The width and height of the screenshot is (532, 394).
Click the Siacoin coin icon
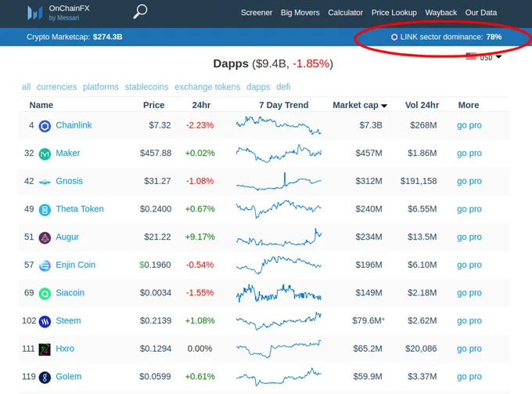(45, 294)
